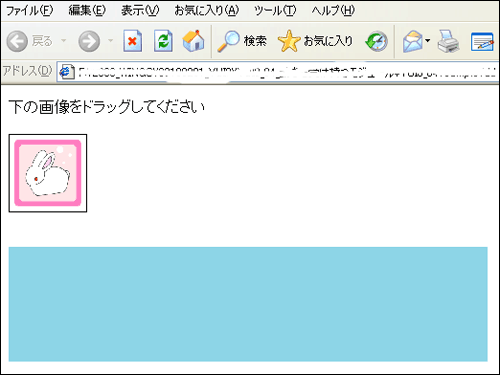Image resolution: width=500 pixels, height=375 pixels.
Task: Open the ツール(T) menu
Action: [275, 11]
